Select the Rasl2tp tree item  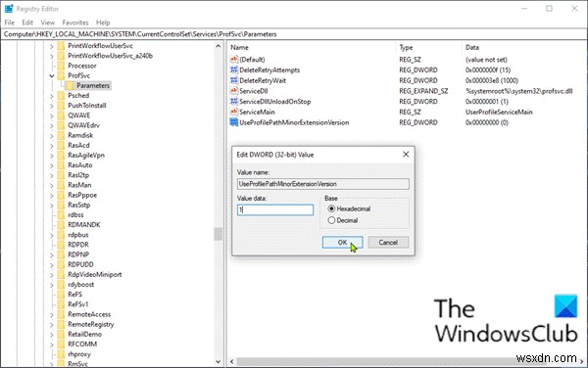pyautogui.click(x=78, y=175)
